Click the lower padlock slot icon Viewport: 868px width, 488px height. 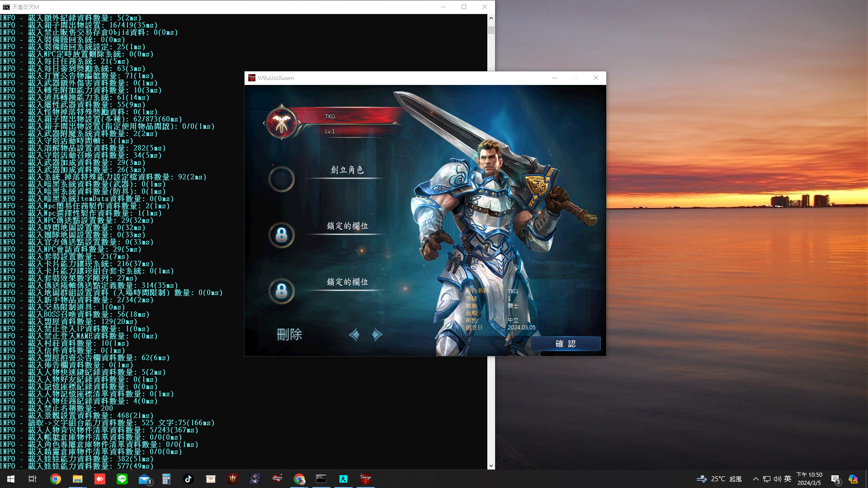(x=281, y=291)
